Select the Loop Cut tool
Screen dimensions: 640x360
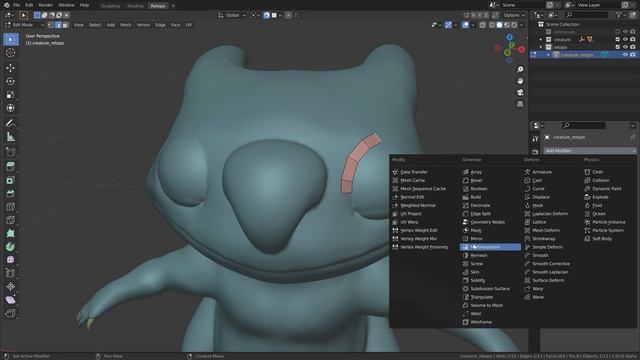(x=11, y=207)
